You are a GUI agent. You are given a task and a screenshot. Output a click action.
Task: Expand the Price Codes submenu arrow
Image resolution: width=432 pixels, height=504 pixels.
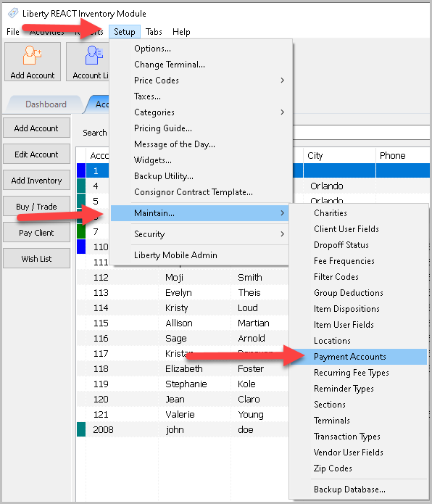tap(283, 80)
